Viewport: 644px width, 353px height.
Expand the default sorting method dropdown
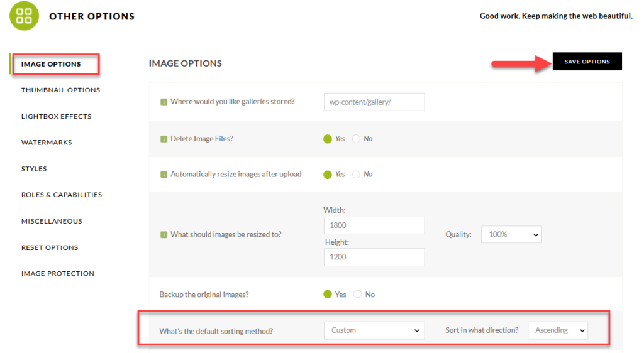(x=374, y=330)
